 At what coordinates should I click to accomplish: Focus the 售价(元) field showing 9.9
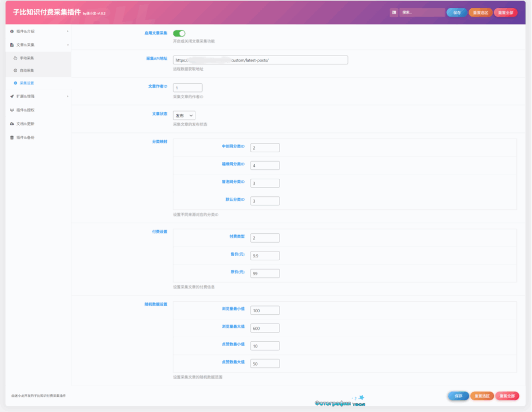tap(264, 256)
